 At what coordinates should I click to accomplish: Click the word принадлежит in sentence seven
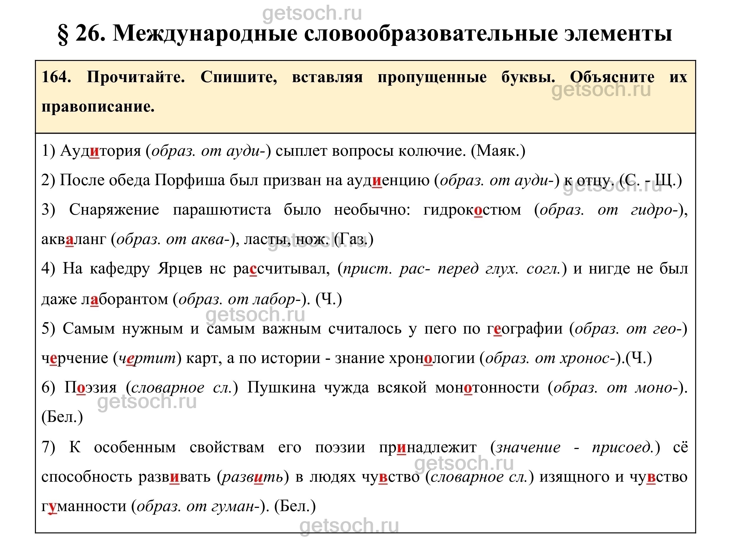point(428,447)
